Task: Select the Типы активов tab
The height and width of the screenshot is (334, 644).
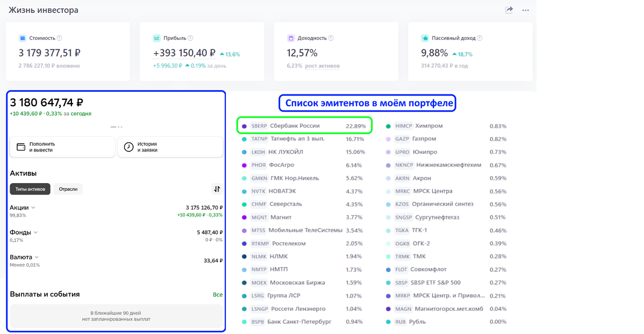Action: [x=30, y=189]
